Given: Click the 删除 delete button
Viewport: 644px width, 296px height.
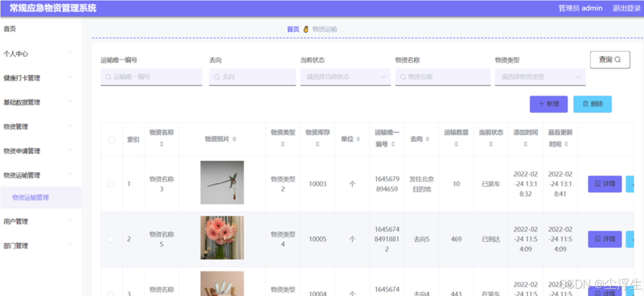Looking at the screenshot, I should point(592,104).
